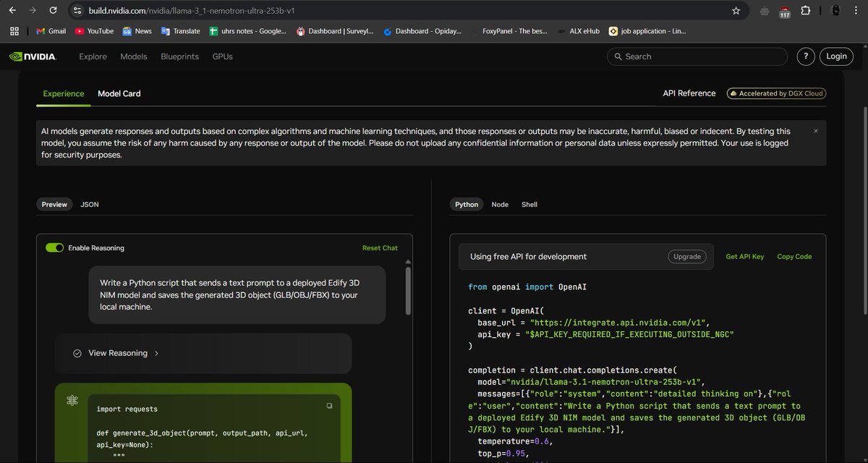Image resolution: width=868 pixels, height=463 pixels.
Task: Select the Python code tab
Action: 467,204
